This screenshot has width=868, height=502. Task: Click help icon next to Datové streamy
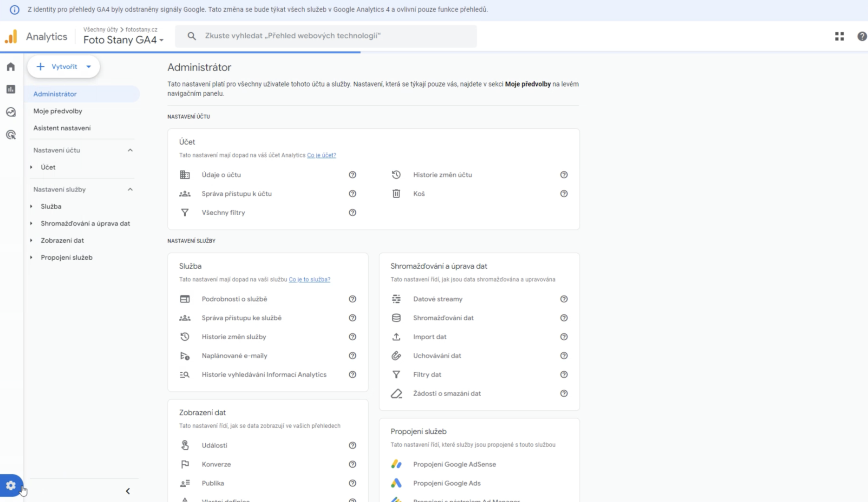tap(564, 299)
